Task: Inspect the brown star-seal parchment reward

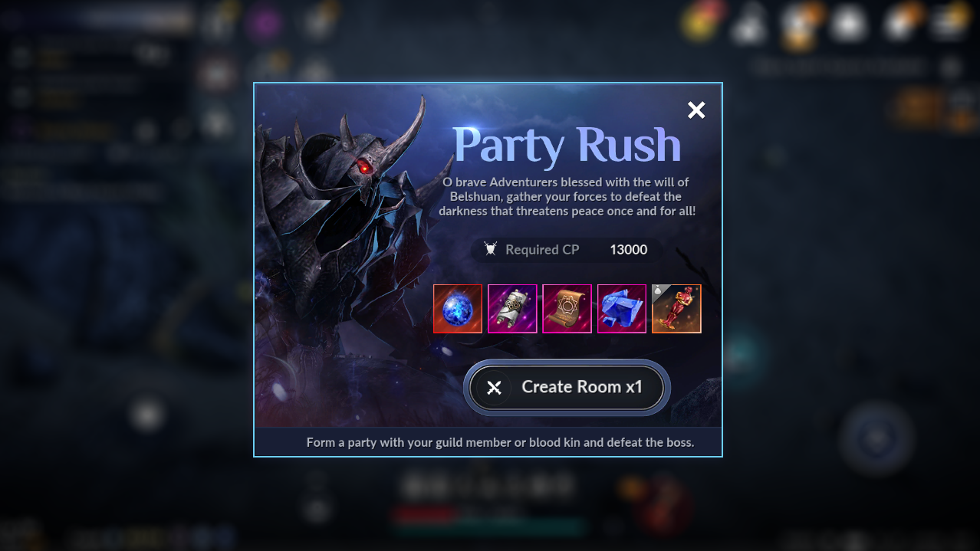Action: pos(567,309)
